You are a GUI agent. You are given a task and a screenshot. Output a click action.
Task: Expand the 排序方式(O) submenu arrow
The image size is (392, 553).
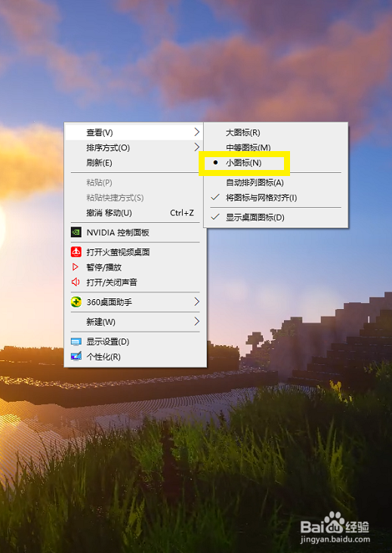pos(196,147)
